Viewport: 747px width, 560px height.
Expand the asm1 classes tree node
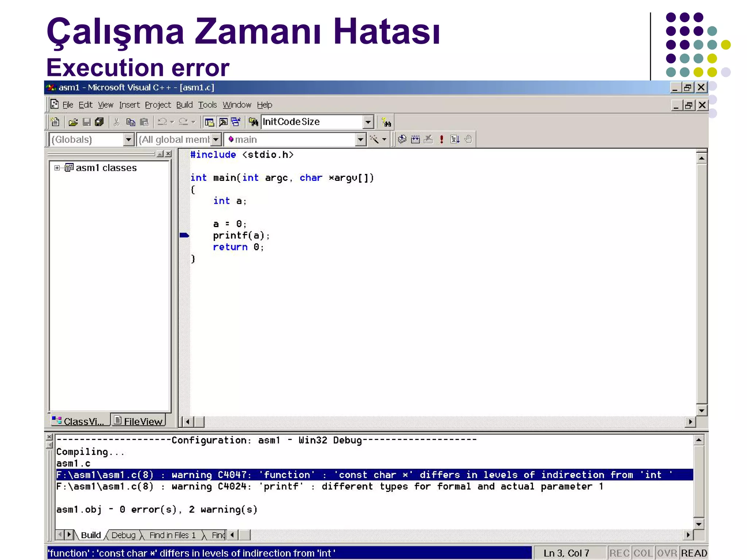point(57,168)
